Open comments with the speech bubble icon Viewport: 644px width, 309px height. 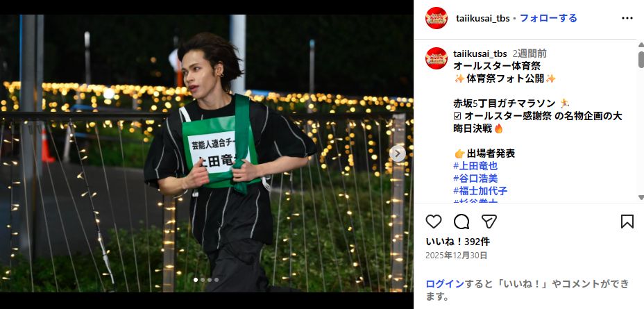pos(461,222)
